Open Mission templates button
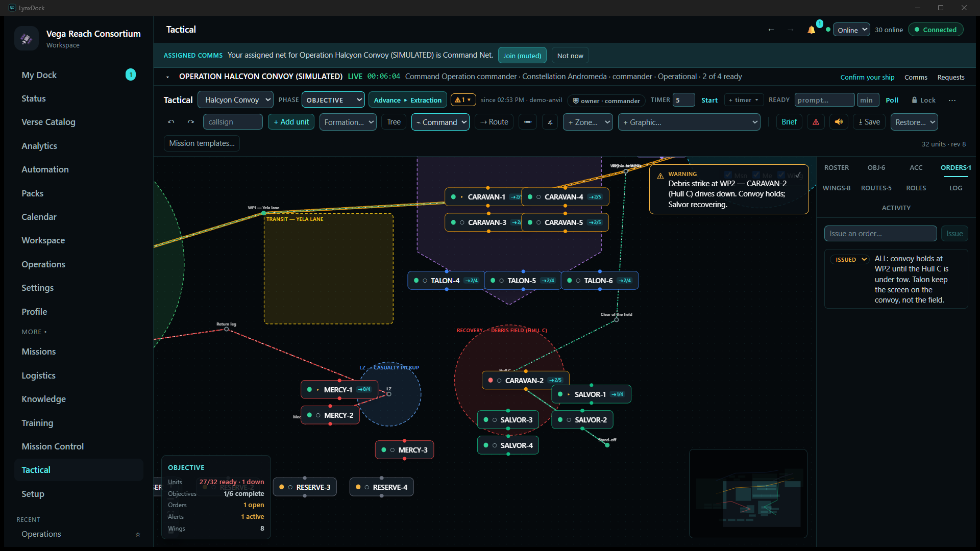980x551 pixels. pyautogui.click(x=202, y=143)
